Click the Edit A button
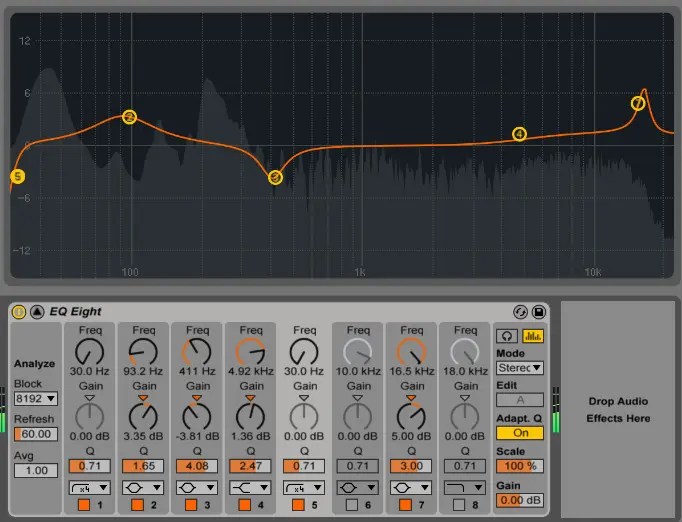The image size is (682, 522). pyautogui.click(x=520, y=400)
